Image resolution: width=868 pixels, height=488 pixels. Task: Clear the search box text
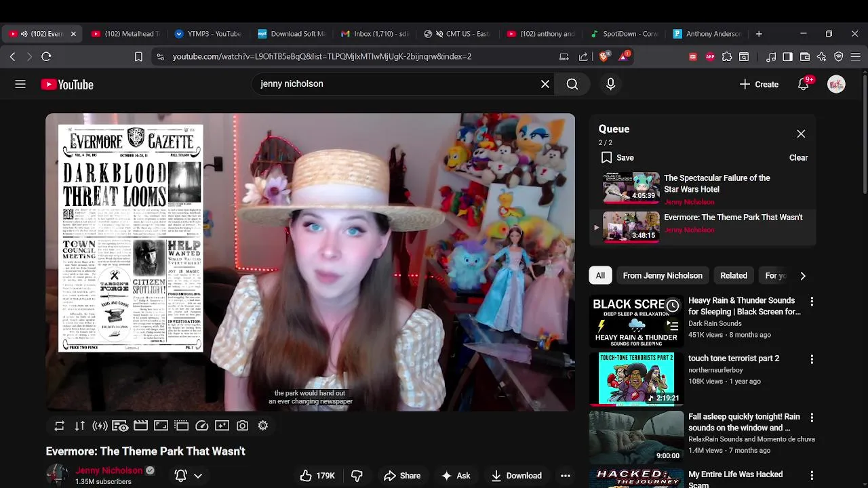coord(545,84)
